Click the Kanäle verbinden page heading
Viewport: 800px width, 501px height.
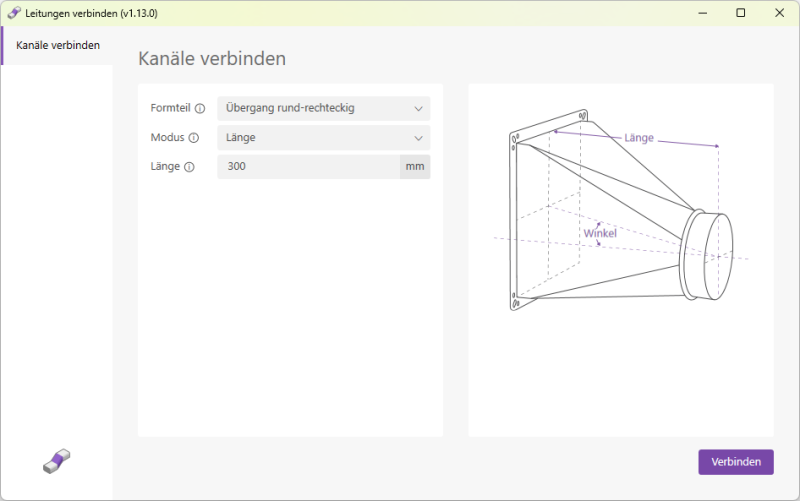click(x=212, y=59)
